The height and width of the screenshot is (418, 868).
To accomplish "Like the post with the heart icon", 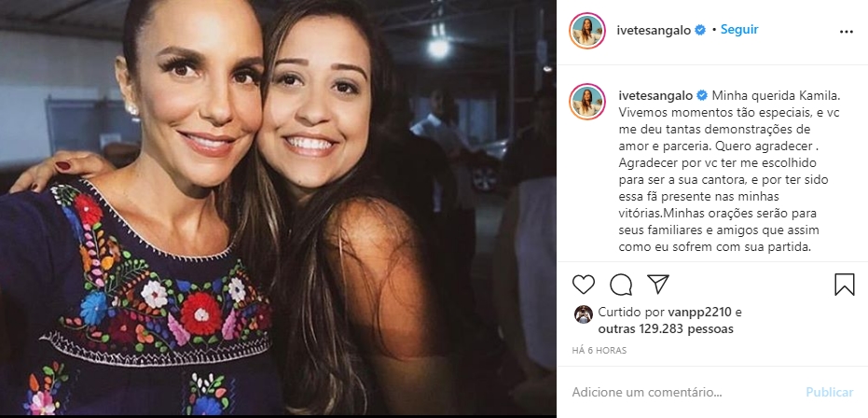I will 584,285.
